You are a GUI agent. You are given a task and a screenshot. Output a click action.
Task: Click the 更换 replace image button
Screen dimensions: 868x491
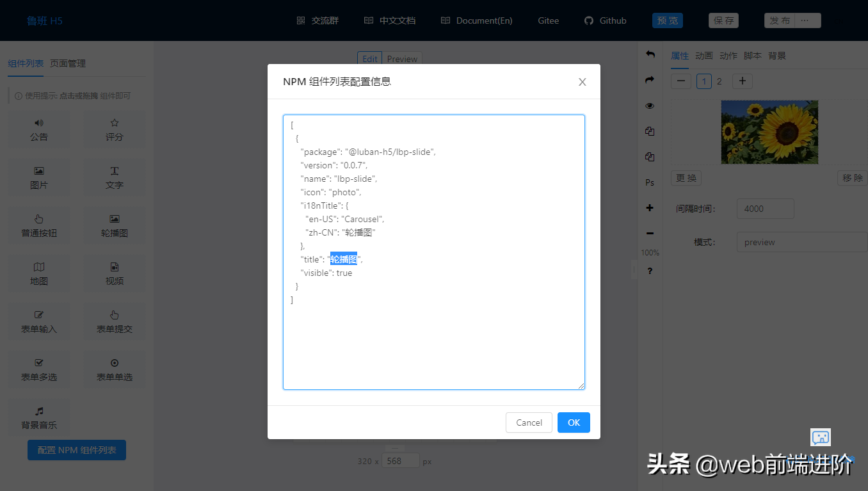point(687,178)
